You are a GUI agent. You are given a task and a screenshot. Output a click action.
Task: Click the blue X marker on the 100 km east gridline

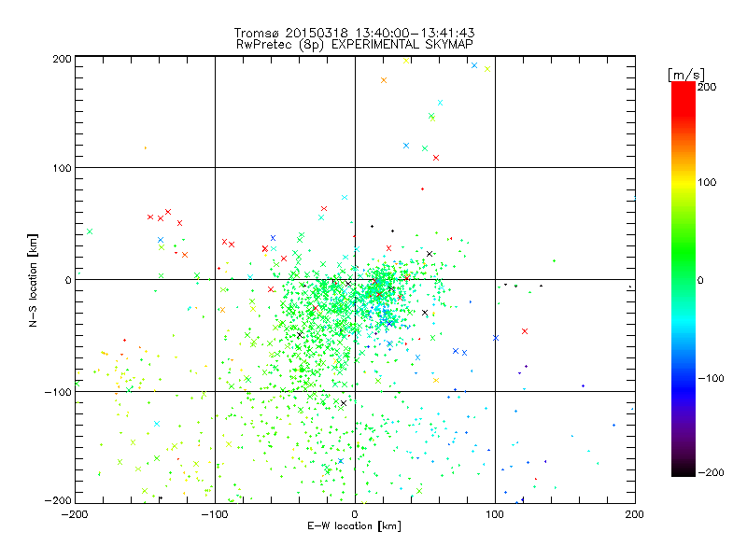click(x=496, y=338)
